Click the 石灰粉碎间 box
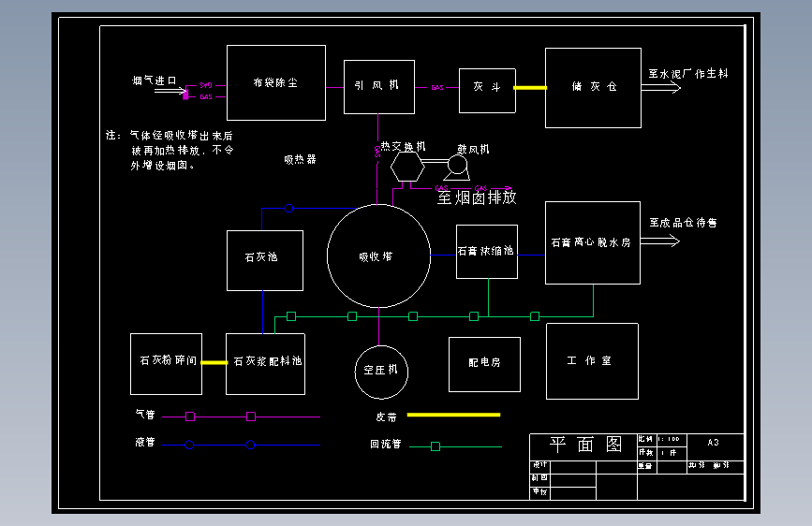812x526 pixels. tap(166, 364)
